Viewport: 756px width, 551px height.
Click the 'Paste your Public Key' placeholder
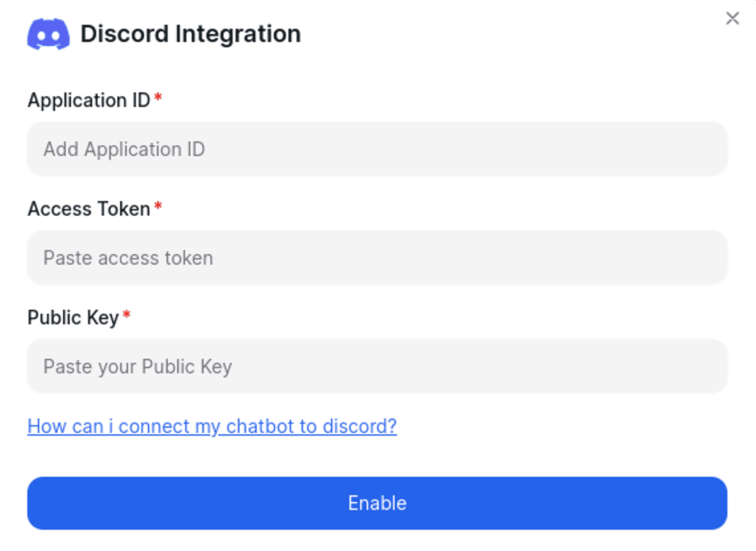(x=138, y=366)
